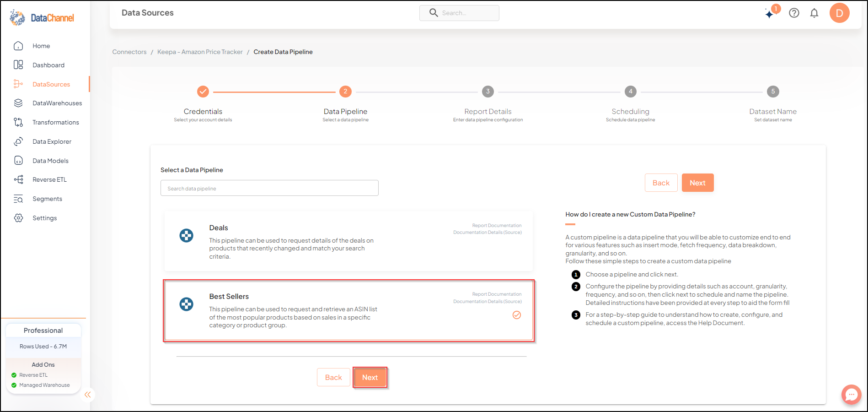Click the Data Sources page title
868x412 pixels.
coord(148,13)
